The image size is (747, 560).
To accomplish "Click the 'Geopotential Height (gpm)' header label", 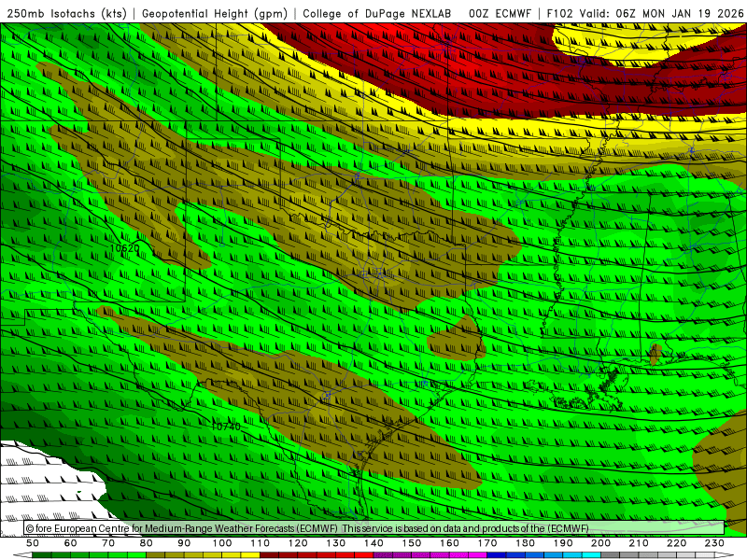I will click(215, 13).
